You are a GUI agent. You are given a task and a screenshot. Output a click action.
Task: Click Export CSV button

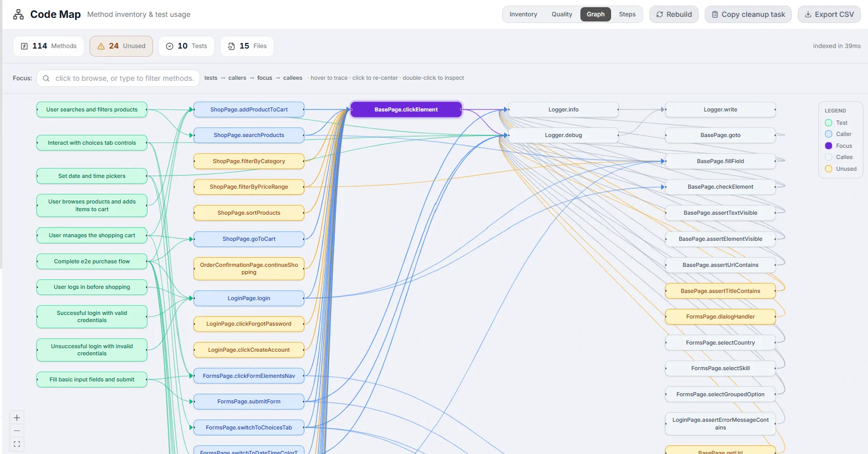[x=829, y=14]
